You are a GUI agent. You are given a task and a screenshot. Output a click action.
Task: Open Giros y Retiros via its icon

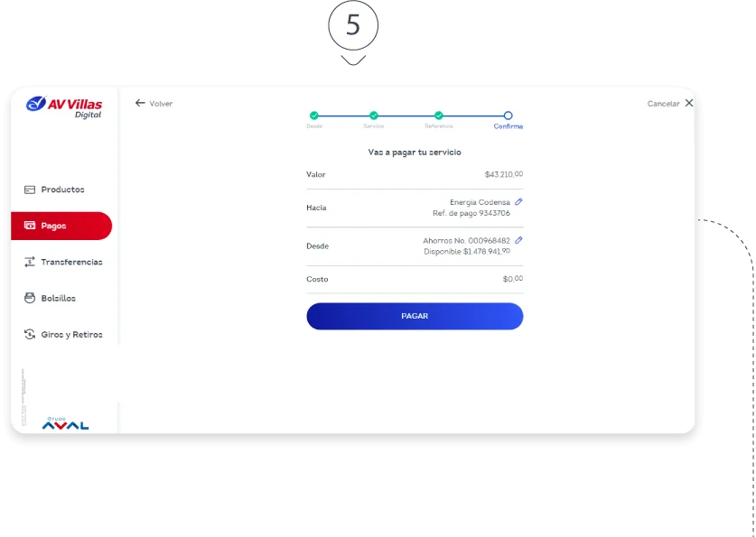coord(29,334)
